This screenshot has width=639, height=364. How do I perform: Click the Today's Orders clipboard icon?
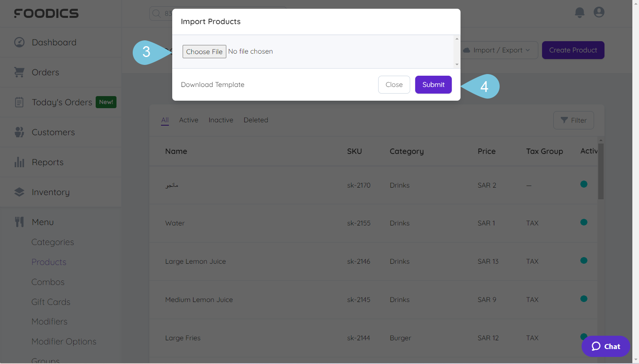19,102
